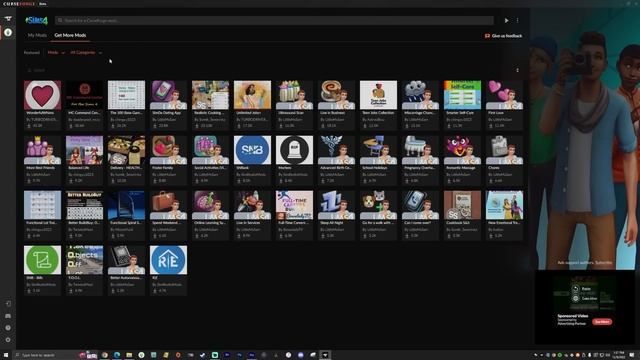This screenshot has height=360, width=640.
Task: Open the MC Command Center mod thumbnail
Action: pyautogui.click(x=84, y=95)
